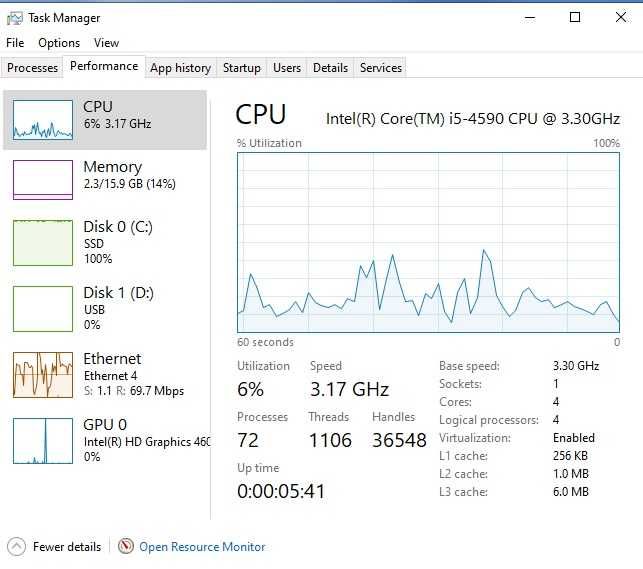Switch to the Processes tab
The image size is (643, 569).
33,68
